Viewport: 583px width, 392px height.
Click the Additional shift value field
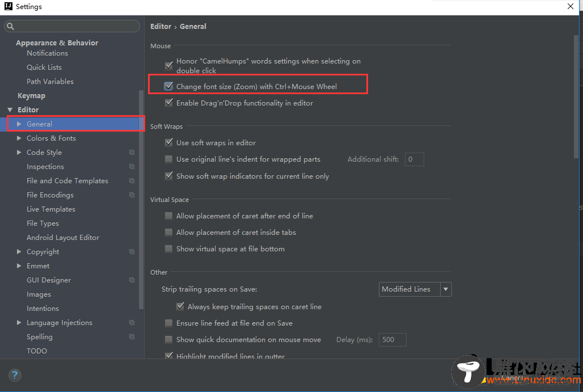click(x=414, y=159)
